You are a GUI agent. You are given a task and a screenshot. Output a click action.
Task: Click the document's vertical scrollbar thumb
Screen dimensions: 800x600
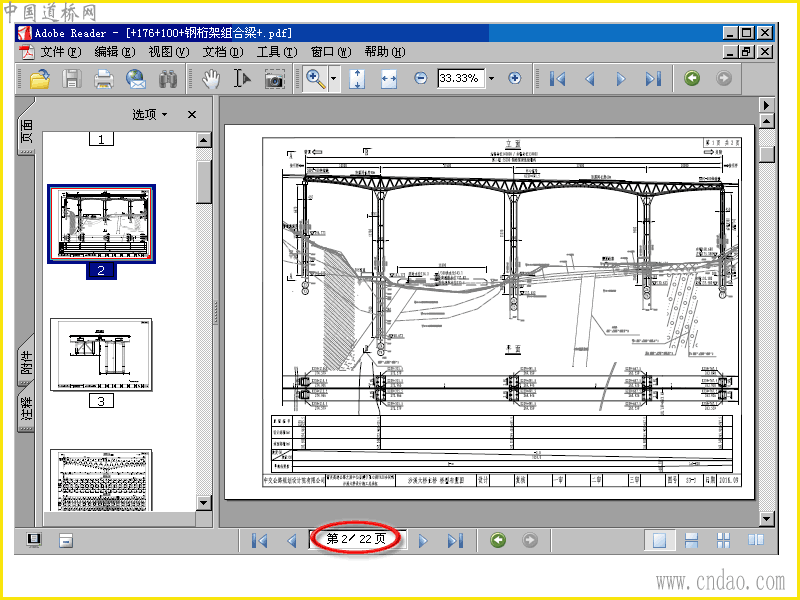(x=766, y=154)
